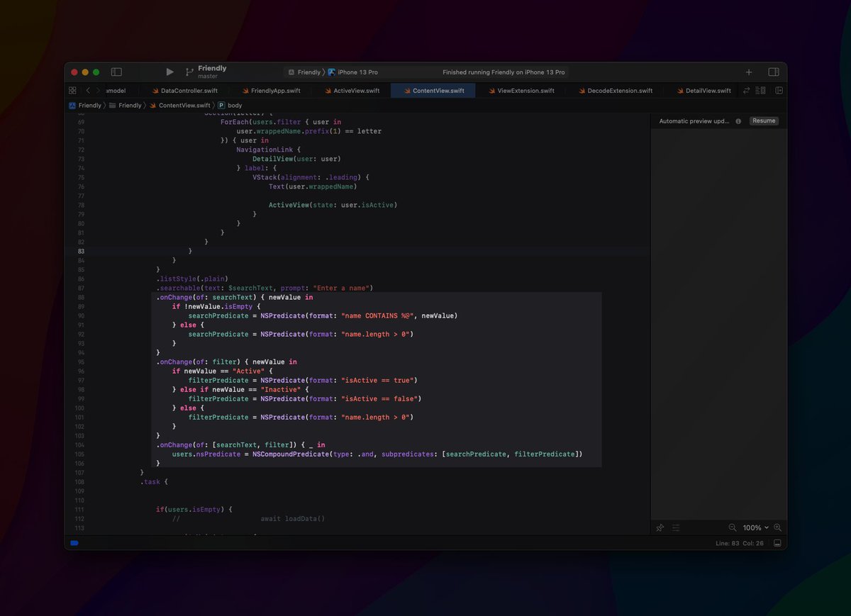Show automatic preview info details
Screen dimensions: 851x616
(x=738, y=121)
